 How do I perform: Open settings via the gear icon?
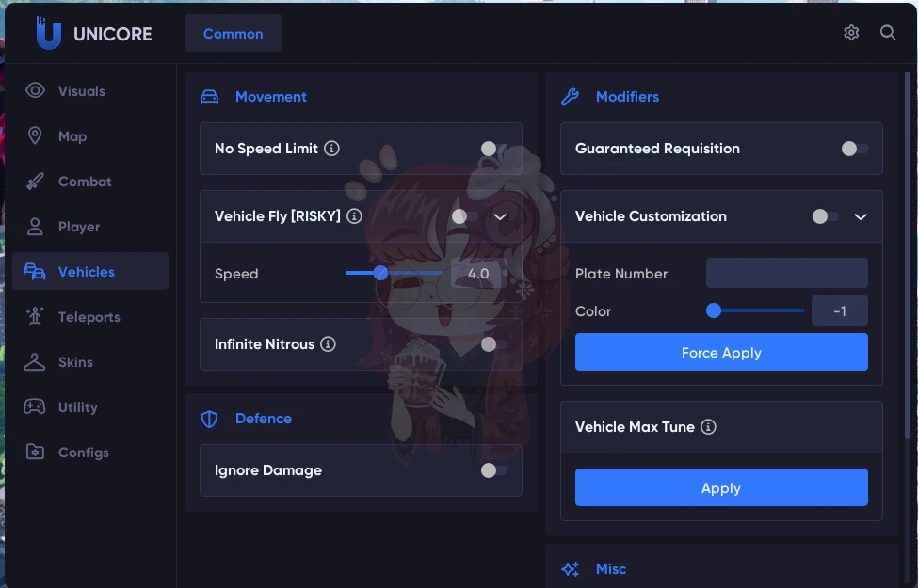(x=851, y=33)
